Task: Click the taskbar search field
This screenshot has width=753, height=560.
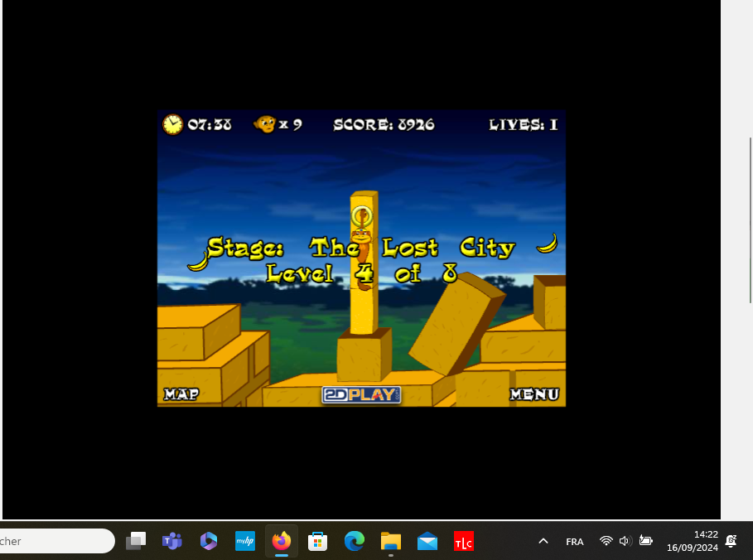Action: pyautogui.click(x=56, y=541)
